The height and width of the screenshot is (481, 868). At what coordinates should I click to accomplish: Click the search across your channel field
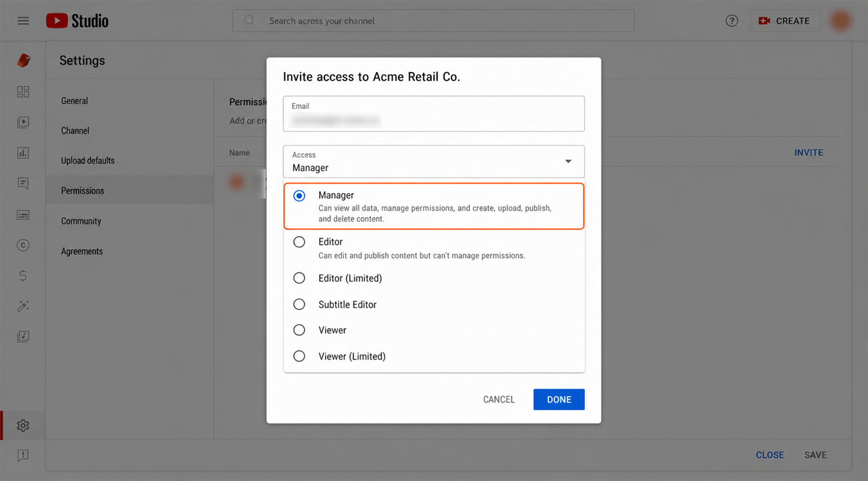(433, 21)
